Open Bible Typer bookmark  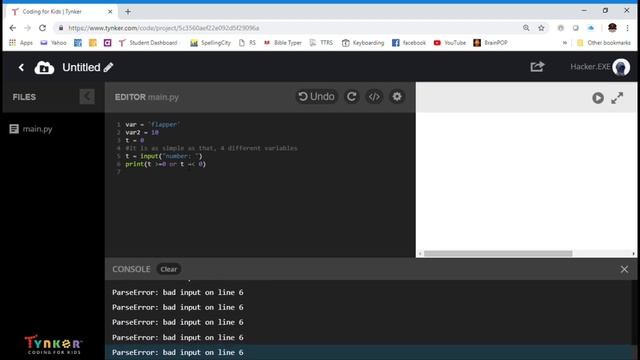[282, 42]
